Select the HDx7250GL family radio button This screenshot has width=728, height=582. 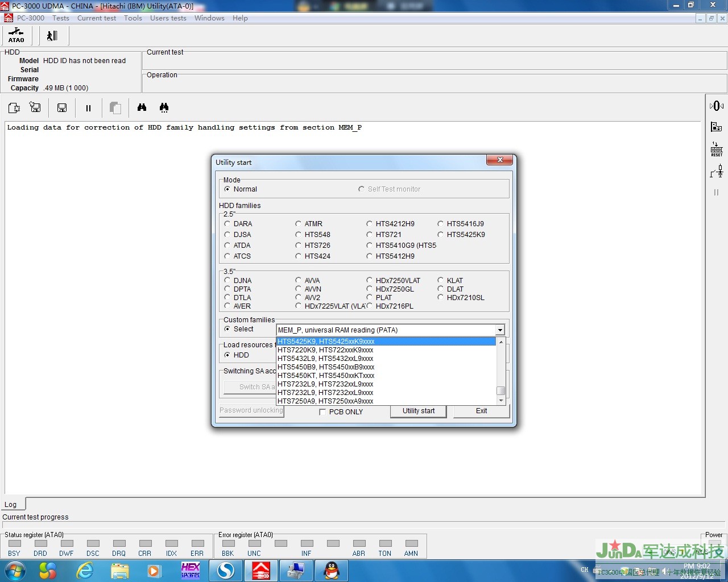pyautogui.click(x=370, y=289)
